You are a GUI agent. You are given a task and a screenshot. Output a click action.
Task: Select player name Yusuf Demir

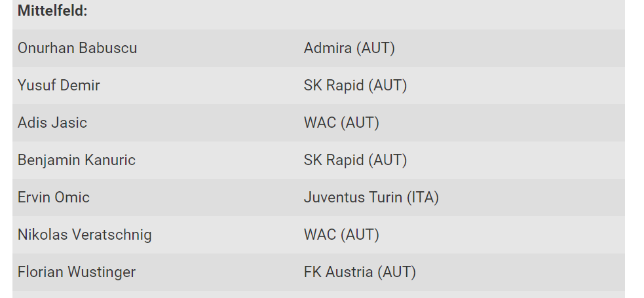click(x=59, y=85)
